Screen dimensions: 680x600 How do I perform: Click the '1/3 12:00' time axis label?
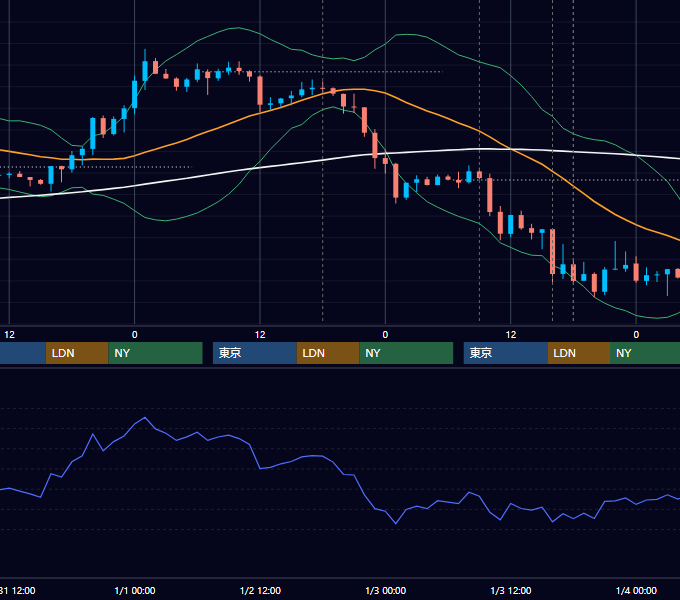(511, 590)
